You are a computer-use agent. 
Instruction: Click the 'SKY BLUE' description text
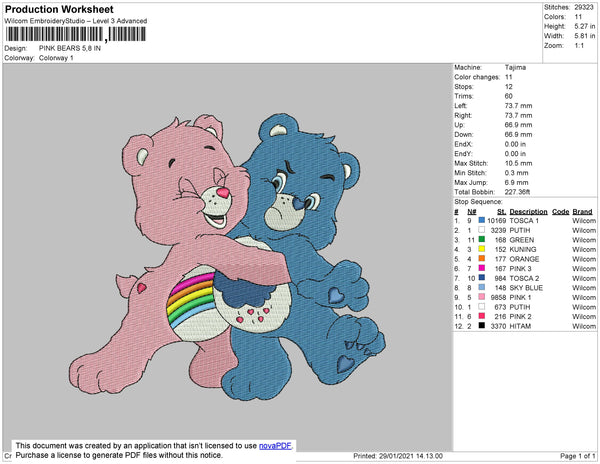pos(526,288)
